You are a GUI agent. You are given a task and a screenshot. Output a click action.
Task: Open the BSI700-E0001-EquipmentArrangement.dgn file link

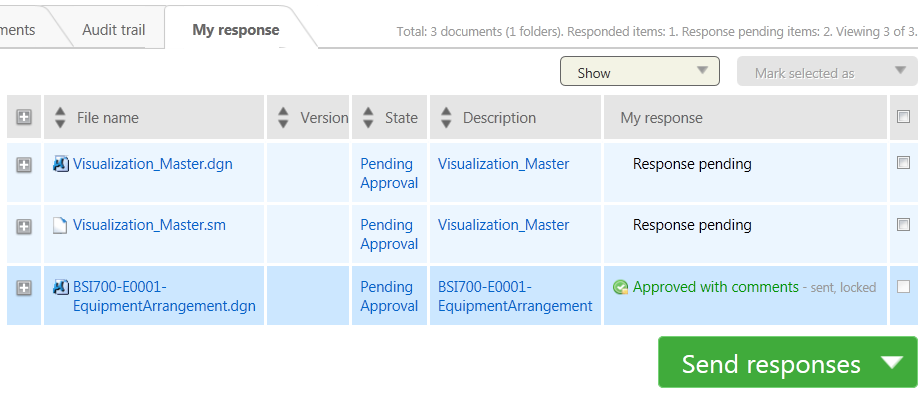tap(164, 296)
